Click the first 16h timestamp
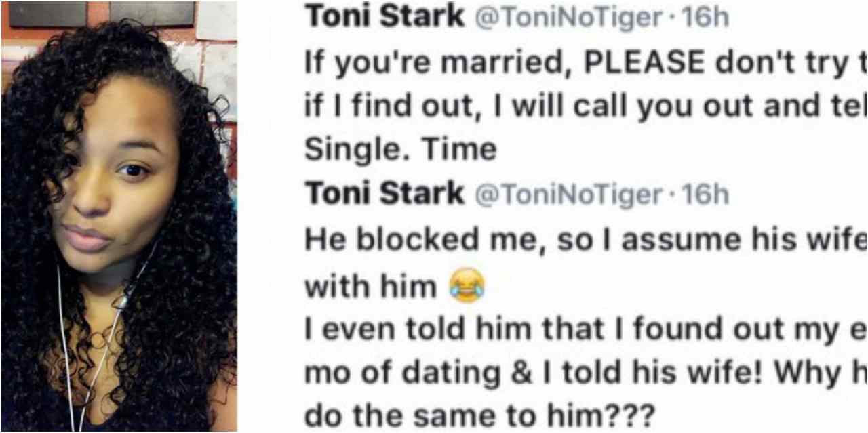 point(704,18)
